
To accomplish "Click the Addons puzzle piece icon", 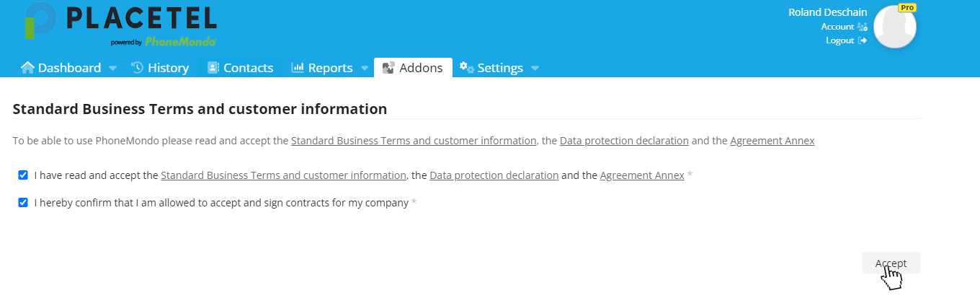I will pos(388,68).
